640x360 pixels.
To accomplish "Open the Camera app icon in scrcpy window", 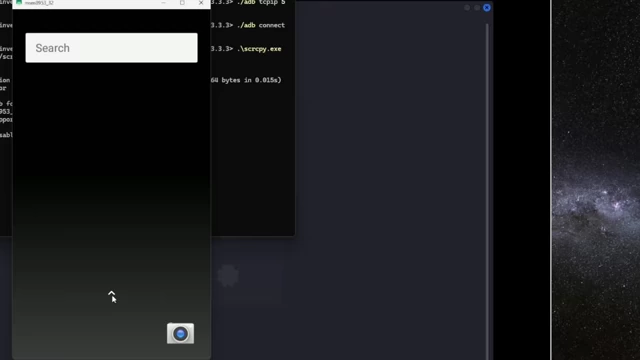I will tap(180, 333).
